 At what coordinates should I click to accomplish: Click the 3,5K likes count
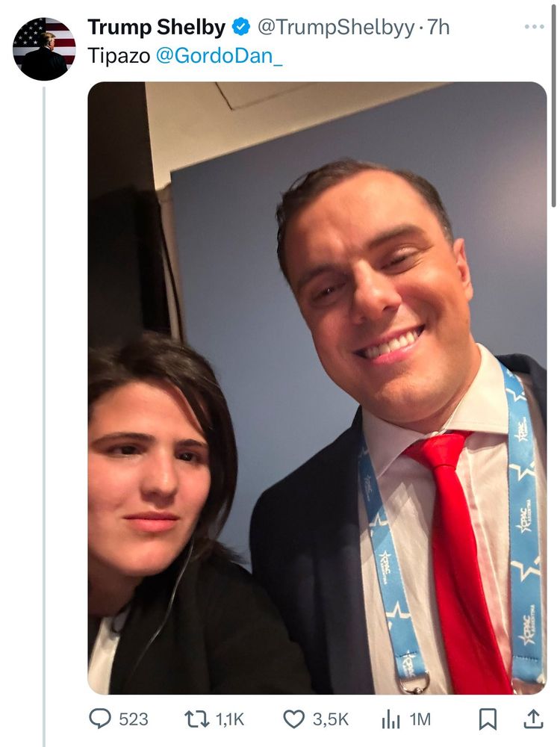click(x=331, y=719)
